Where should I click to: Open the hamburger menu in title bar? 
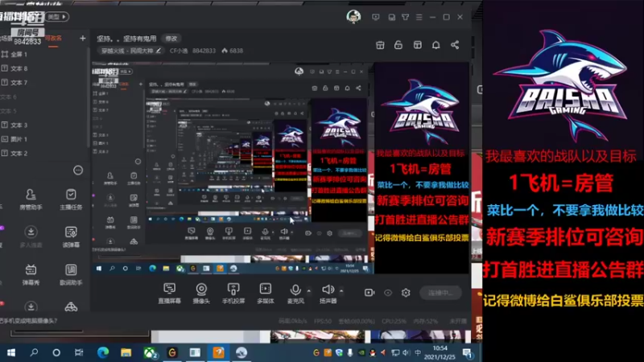coord(419,17)
